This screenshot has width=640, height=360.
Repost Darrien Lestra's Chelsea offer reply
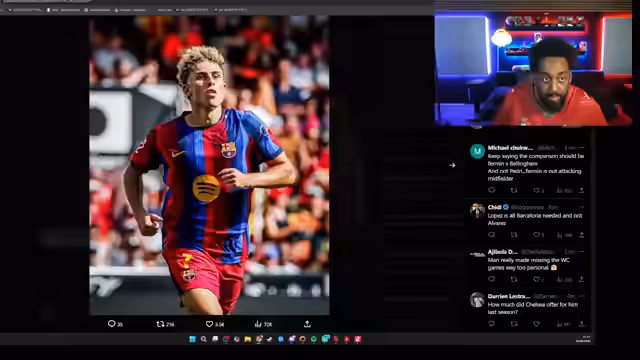click(x=514, y=324)
